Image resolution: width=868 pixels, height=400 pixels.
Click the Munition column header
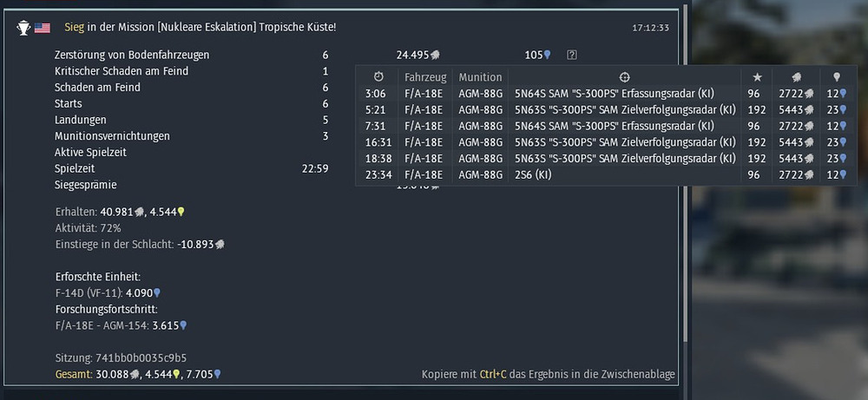pos(480,77)
